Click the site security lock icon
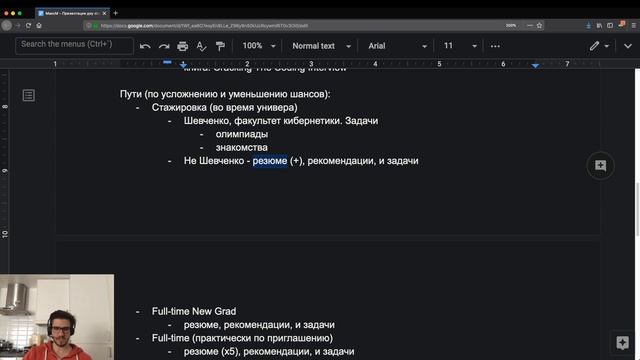The height and width of the screenshot is (360, 640). 95,26
